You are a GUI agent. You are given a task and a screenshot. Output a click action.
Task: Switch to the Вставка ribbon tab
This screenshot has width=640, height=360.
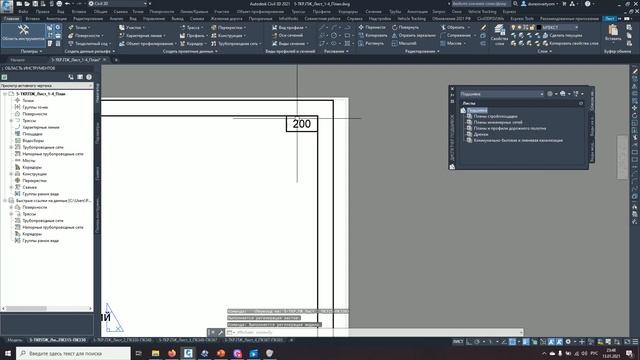pos(33,19)
